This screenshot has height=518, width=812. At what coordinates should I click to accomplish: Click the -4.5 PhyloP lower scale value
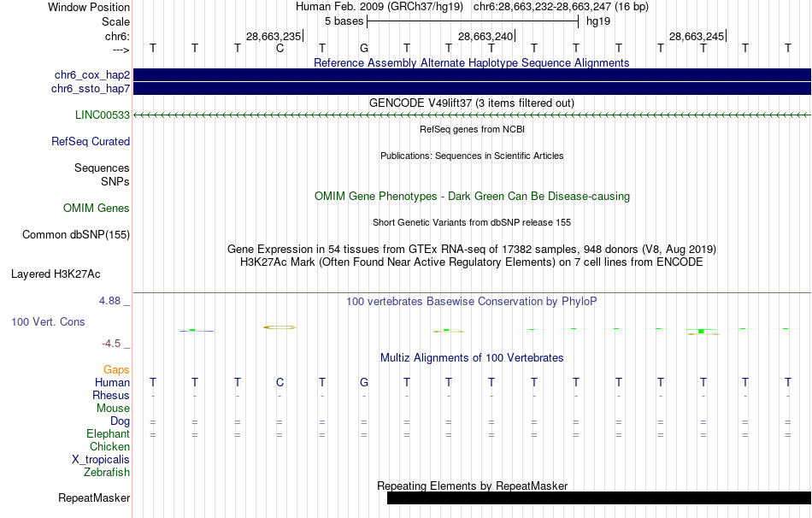[111, 344]
